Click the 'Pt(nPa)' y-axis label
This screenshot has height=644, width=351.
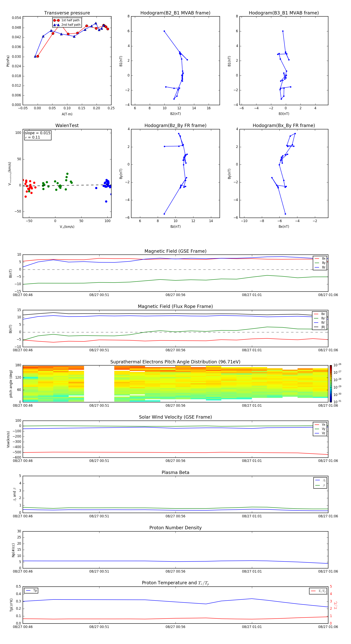(8, 61)
